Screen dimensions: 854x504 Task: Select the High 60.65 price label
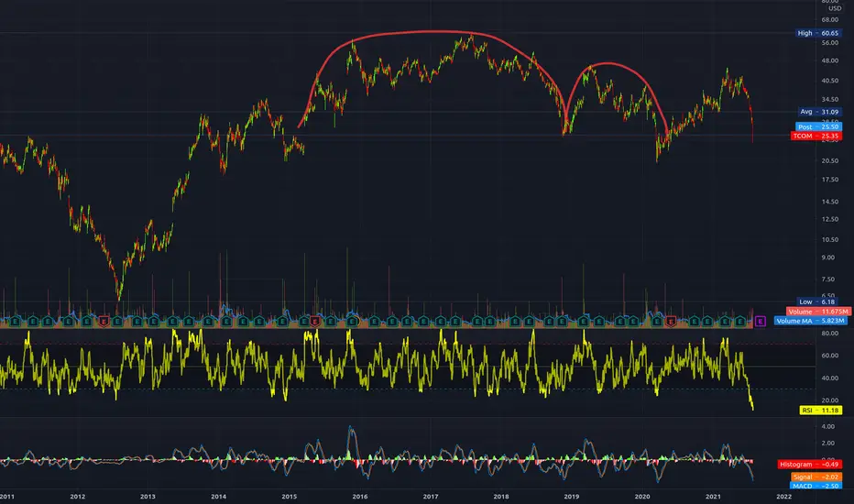pos(818,33)
